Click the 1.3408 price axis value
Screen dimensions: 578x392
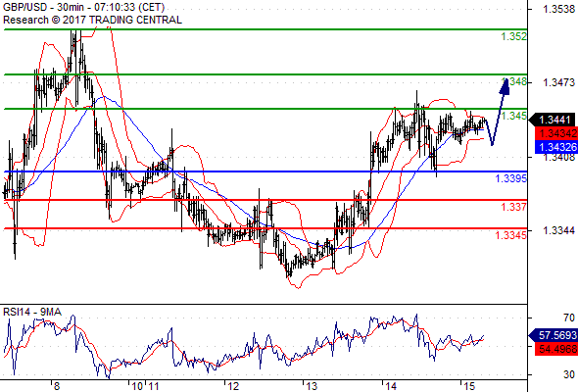tap(558, 158)
